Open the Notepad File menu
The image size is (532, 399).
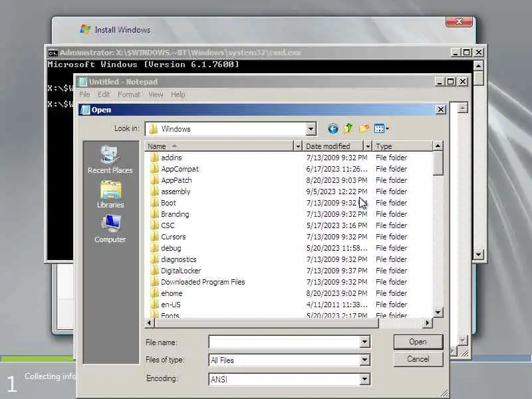84,94
